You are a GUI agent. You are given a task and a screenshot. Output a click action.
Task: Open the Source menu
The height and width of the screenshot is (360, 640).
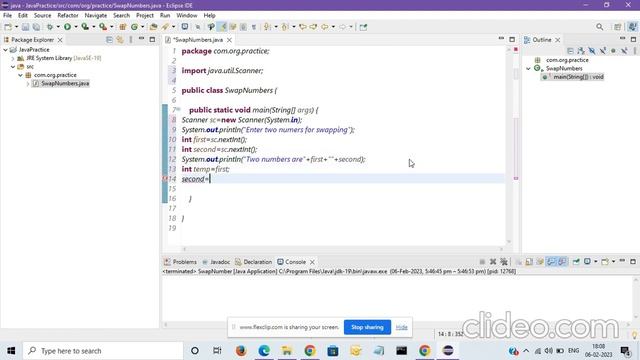pyautogui.click(x=42, y=15)
